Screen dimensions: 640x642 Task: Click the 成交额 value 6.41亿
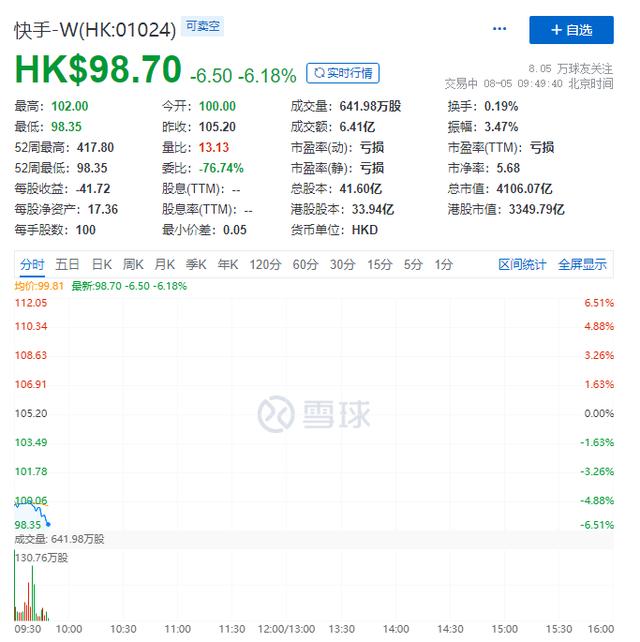coord(357,127)
